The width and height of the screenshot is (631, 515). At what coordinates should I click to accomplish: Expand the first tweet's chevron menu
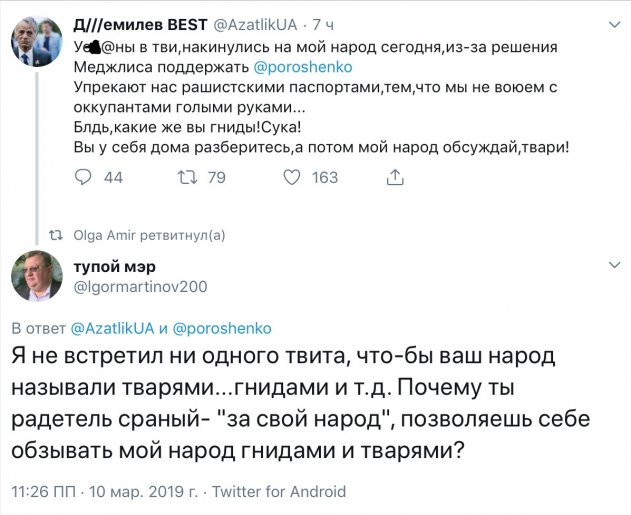coord(613,24)
